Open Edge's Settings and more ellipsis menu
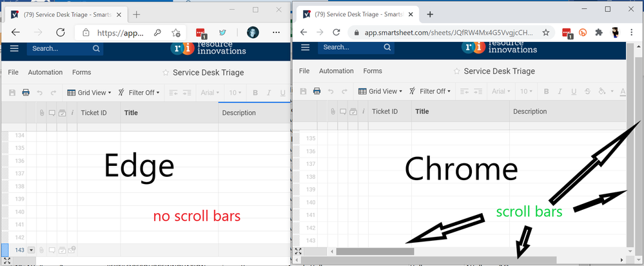The height and width of the screenshot is (266, 644). tap(276, 32)
